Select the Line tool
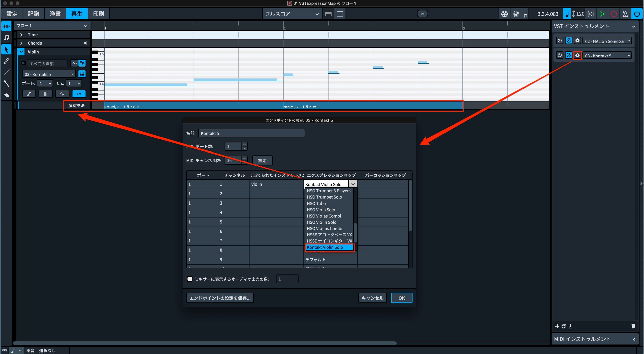Viewport: 644px width, 354px height. [x=6, y=72]
